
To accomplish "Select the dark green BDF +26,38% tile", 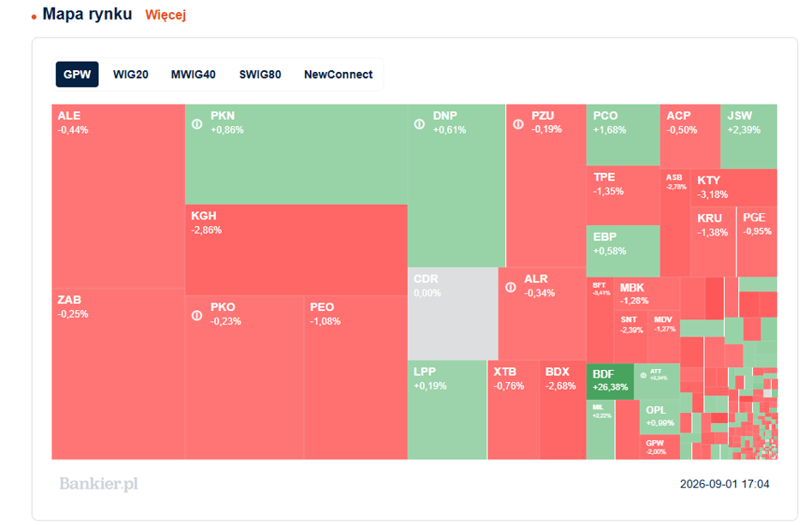I will [610, 382].
